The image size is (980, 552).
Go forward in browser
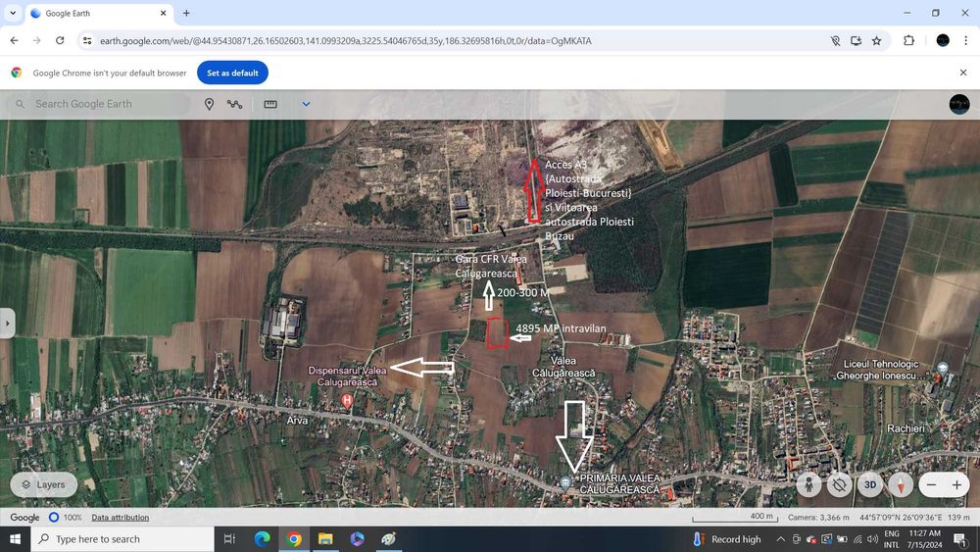point(37,40)
